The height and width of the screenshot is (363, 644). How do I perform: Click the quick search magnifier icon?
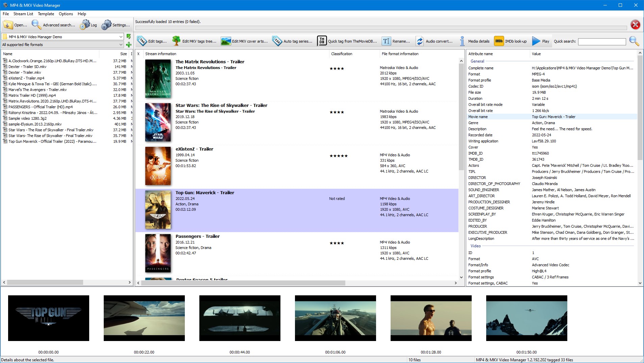(634, 41)
